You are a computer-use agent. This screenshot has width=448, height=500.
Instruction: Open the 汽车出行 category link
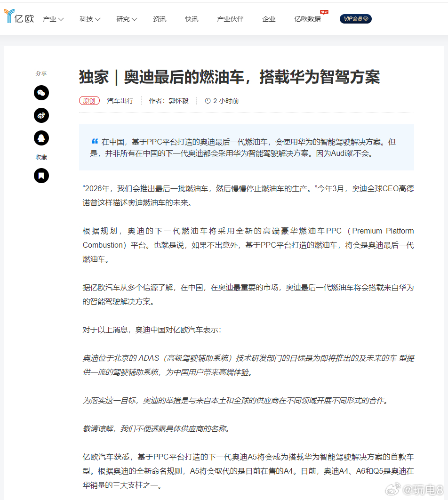coord(120,101)
